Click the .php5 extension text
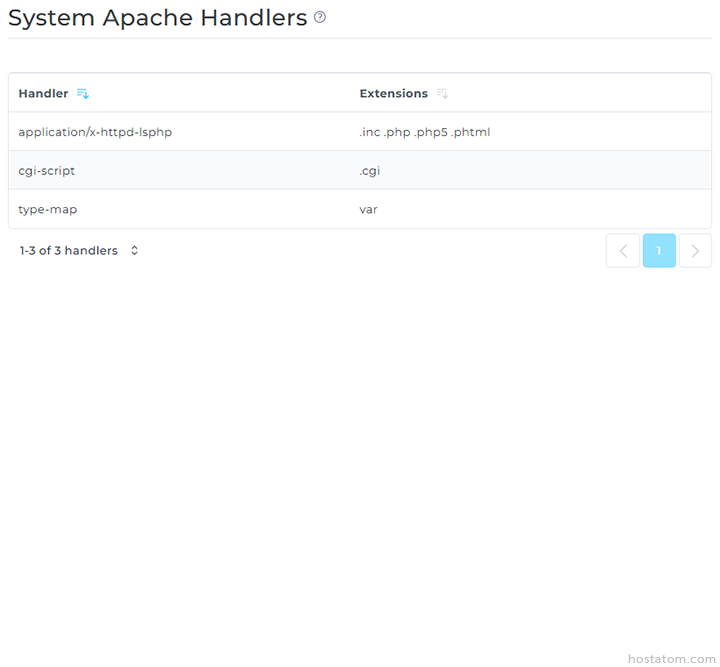Viewport: 720px width, 667px height. [430, 132]
